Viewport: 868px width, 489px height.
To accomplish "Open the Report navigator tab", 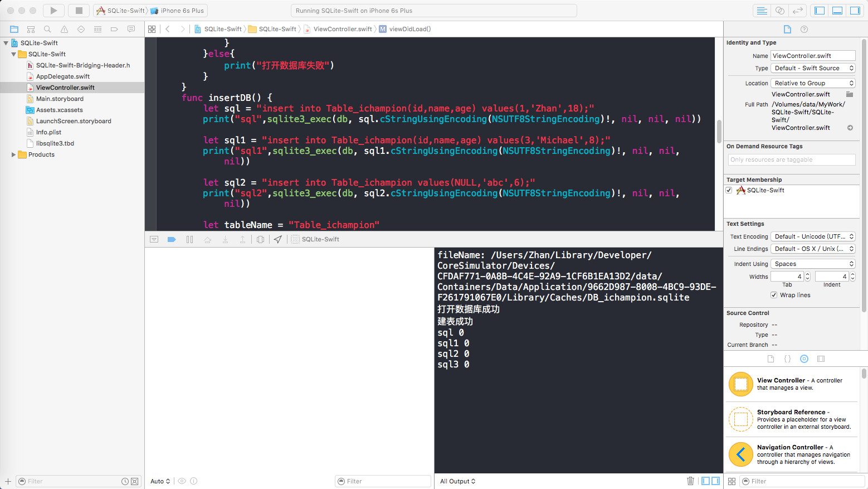I will click(131, 29).
